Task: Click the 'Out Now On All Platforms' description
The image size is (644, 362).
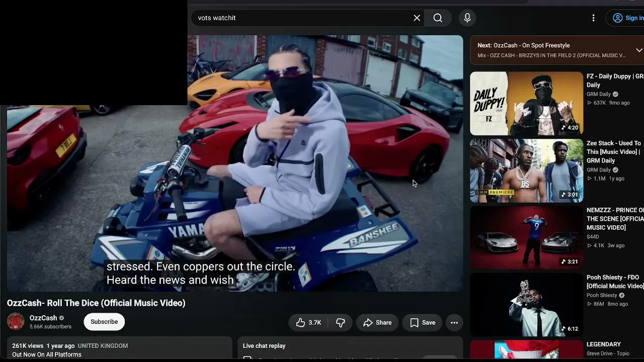Action: click(x=47, y=354)
